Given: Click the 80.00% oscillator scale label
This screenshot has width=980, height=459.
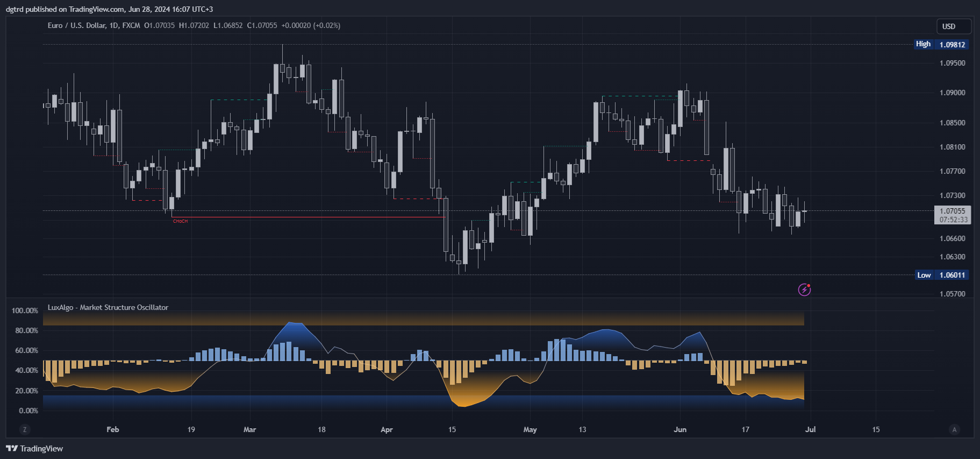Looking at the screenshot, I should click(26, 330).
